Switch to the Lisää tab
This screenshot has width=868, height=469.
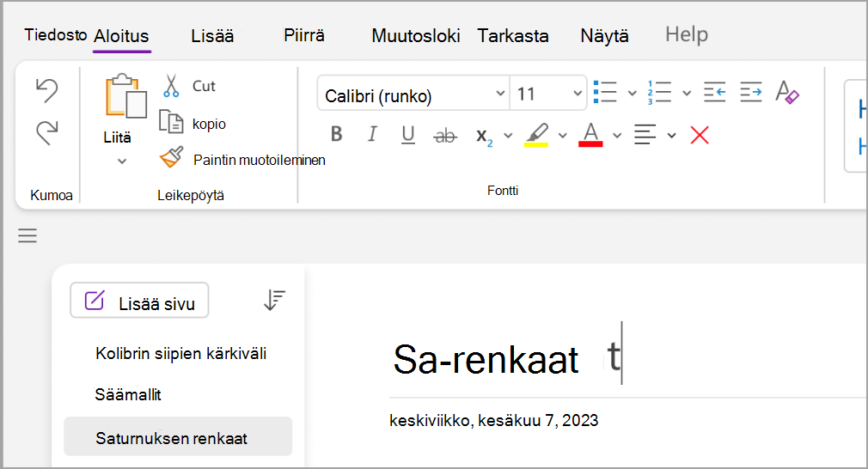coord(212,36)
